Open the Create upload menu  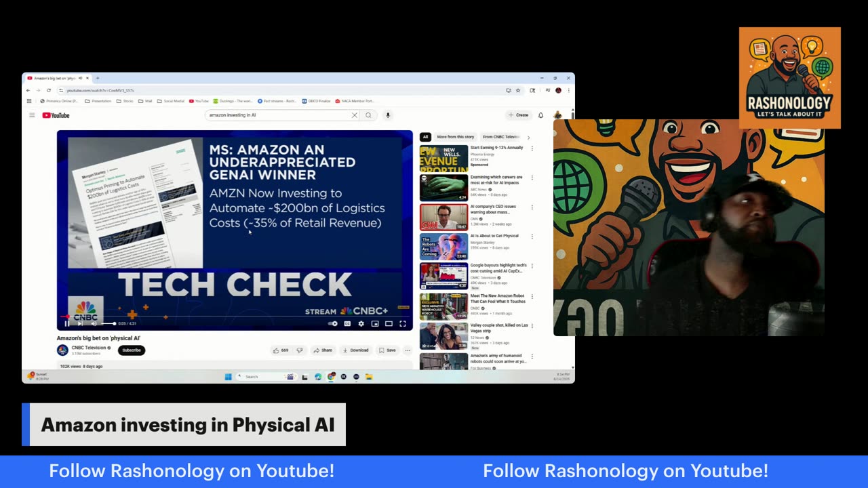(x=518, y=115)
